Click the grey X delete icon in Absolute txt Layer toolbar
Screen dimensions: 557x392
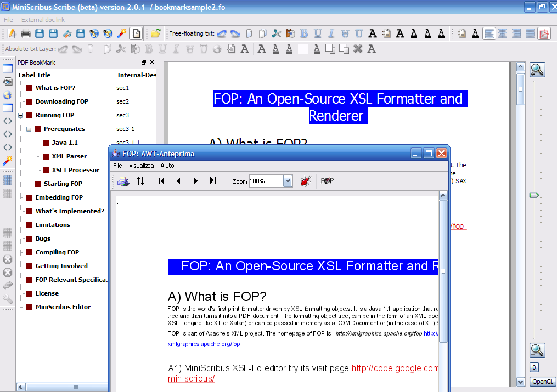358,49
